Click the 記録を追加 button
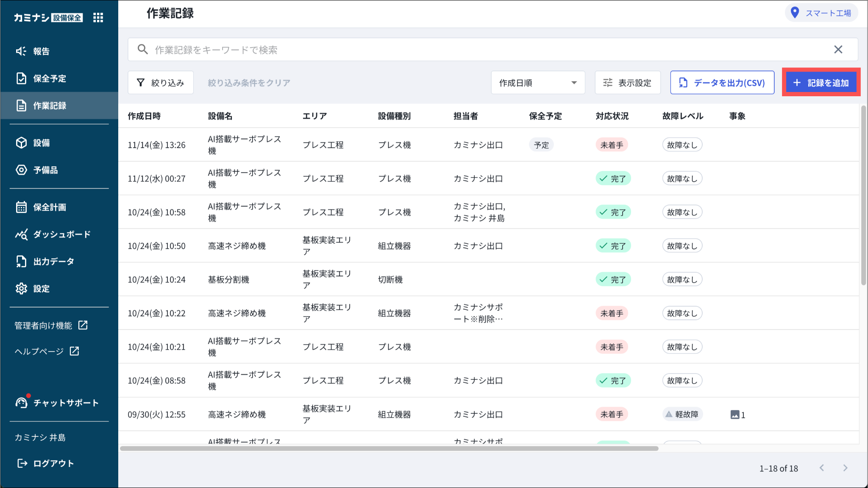This screenshot has width=868, height=488. pyautogui.click(x=821, y=83)
